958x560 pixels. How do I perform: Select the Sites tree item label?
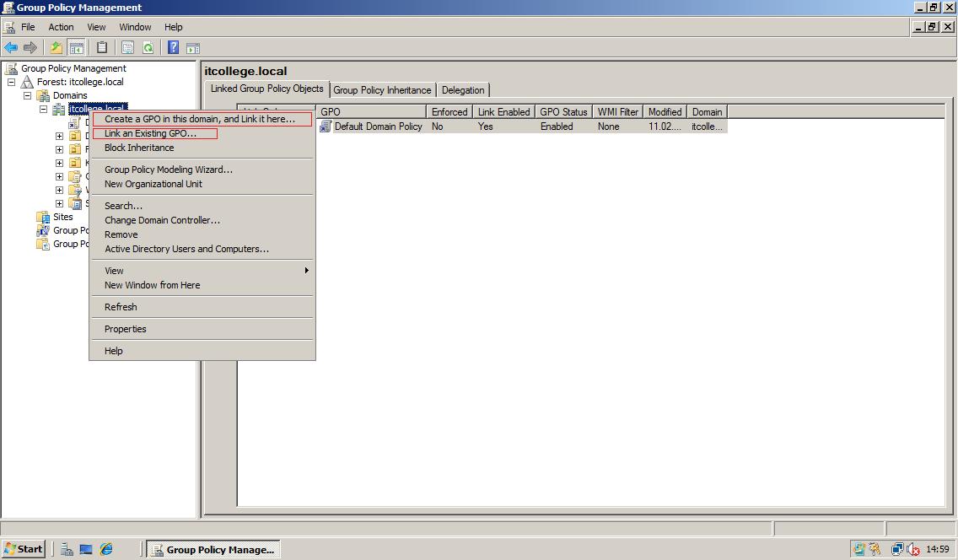(x=63, y=217)
